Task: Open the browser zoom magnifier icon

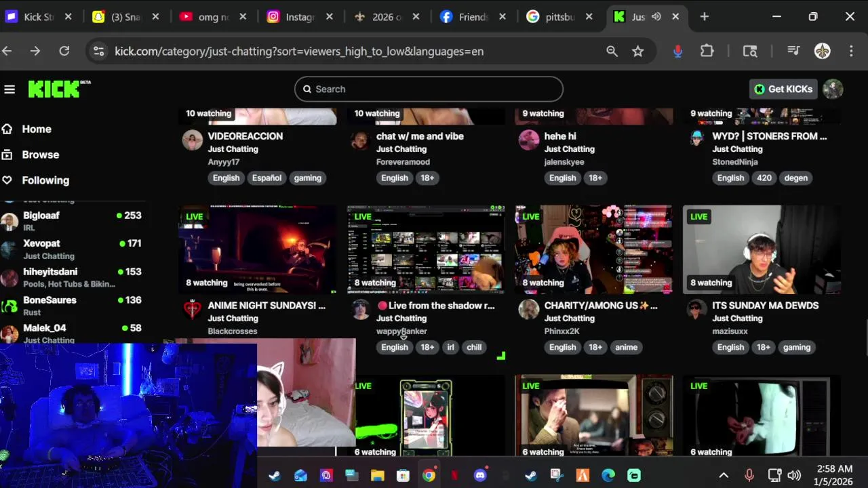Action: 612,51
